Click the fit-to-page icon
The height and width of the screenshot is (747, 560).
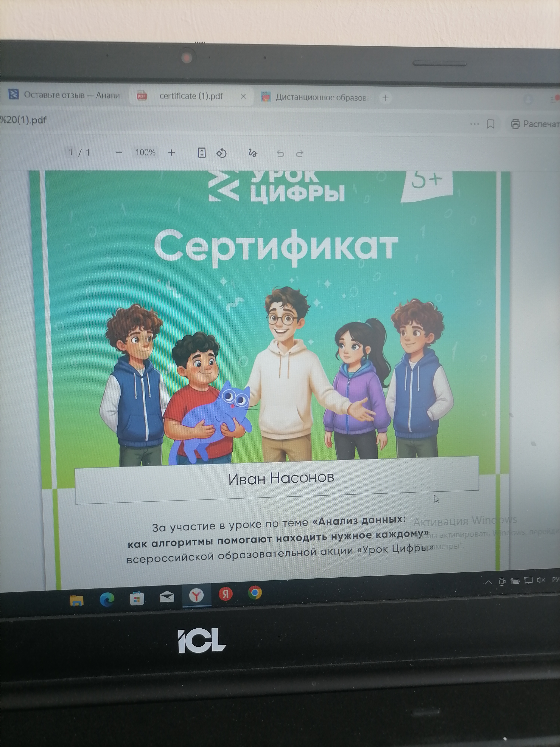click(x=202, y=153)
